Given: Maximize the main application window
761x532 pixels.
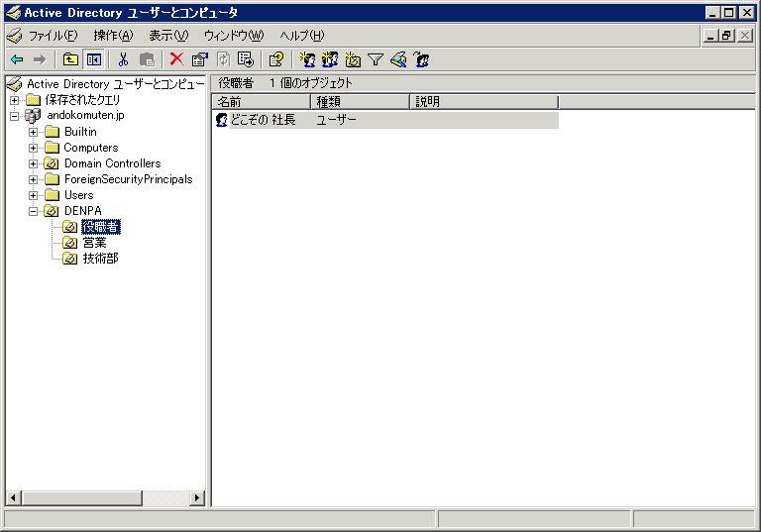Looking at the screenshot, I should coord(729,13).
